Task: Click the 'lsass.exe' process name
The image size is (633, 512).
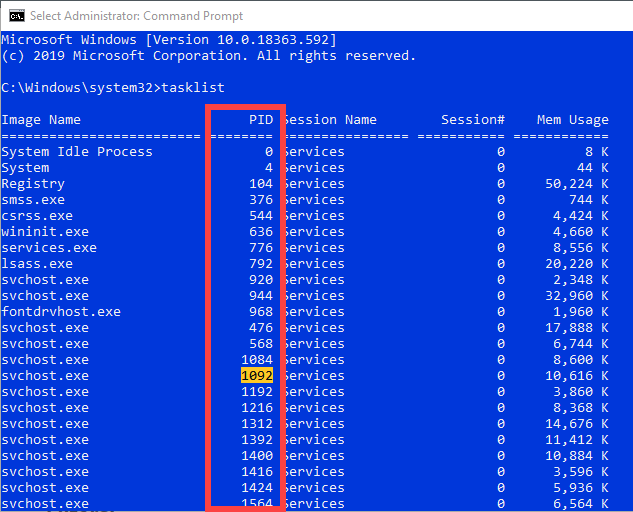Action: [37, 264]
